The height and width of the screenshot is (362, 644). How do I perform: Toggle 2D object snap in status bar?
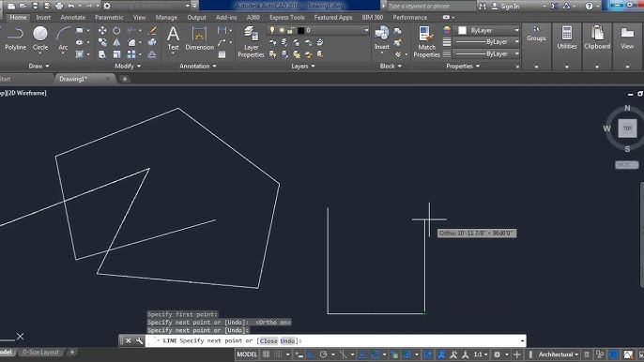click(x=375, y=354)
